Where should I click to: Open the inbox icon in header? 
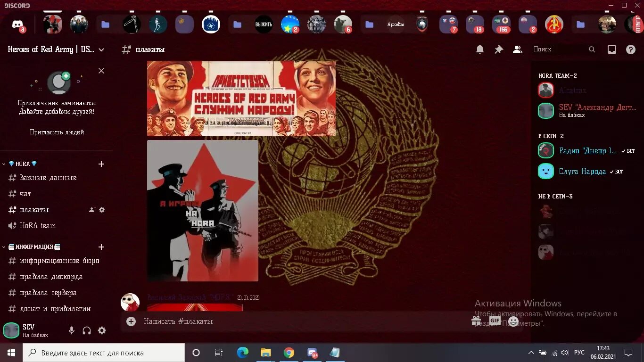pos(611,49)
